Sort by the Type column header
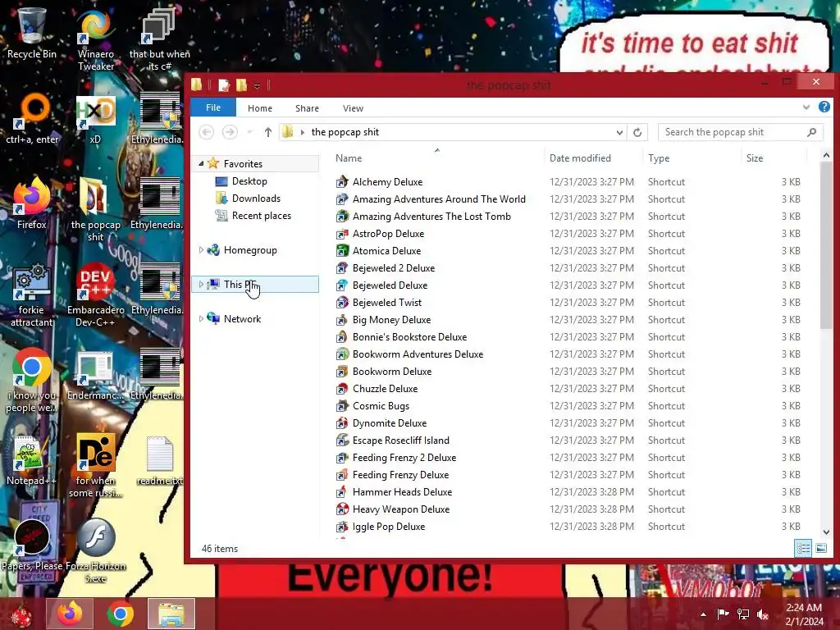Viewport: 840px width, 630px height. (x=692, y=158)
